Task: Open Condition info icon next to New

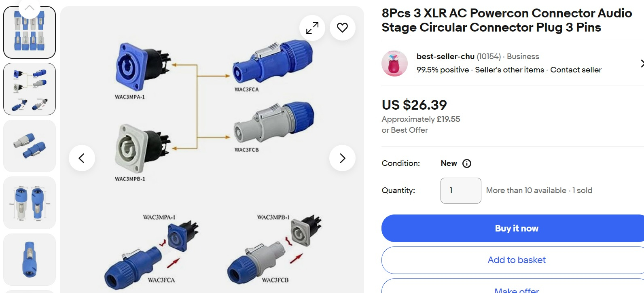Action: click(467, 163)
